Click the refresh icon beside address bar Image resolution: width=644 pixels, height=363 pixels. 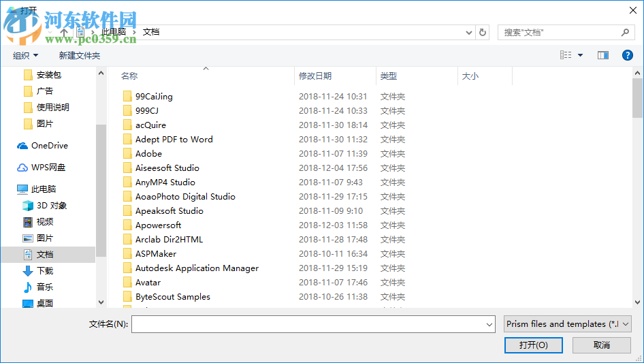pyautogui.click(x=483, y=32)
